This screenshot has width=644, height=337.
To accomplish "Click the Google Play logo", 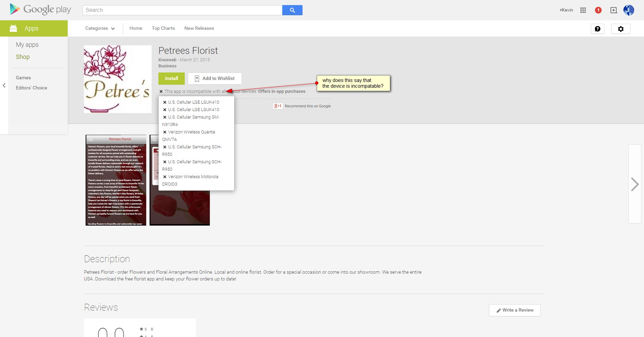I will (x=41, y=9).
